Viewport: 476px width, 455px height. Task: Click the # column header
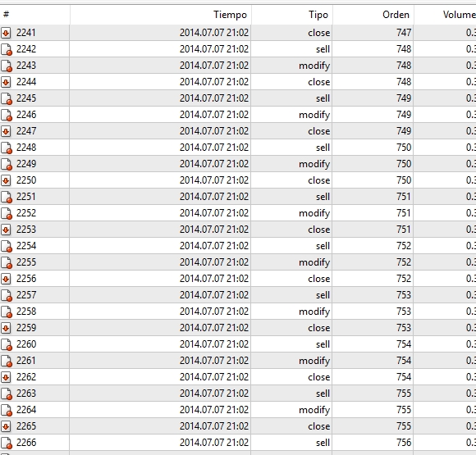click(x=6, y=14)
